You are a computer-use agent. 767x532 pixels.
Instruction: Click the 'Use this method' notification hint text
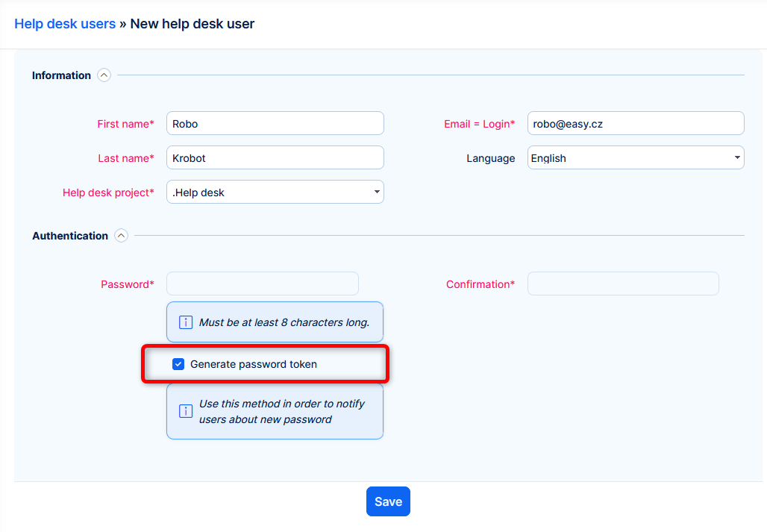click(281, 411)
